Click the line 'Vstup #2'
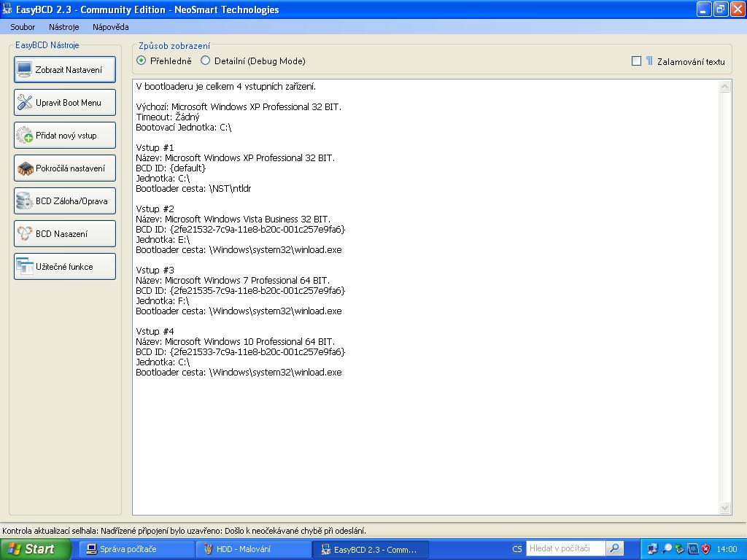This screenshot has height=560, width=747. [155, 209]
